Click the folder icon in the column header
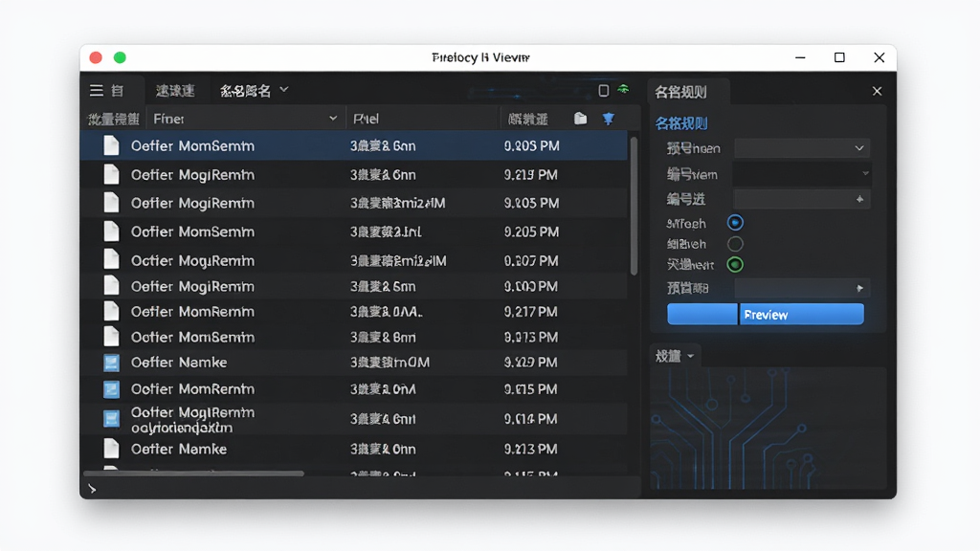This screenshot has width=980, height=551. pos(580,119)
